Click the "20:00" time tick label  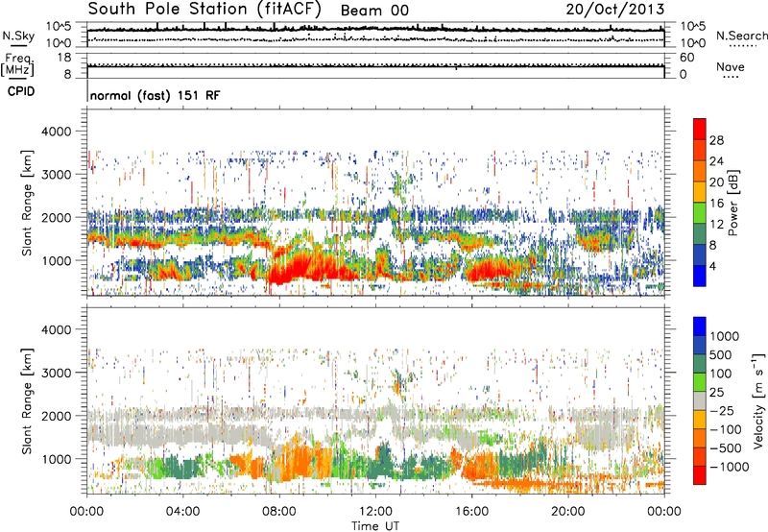click(567, 512)
